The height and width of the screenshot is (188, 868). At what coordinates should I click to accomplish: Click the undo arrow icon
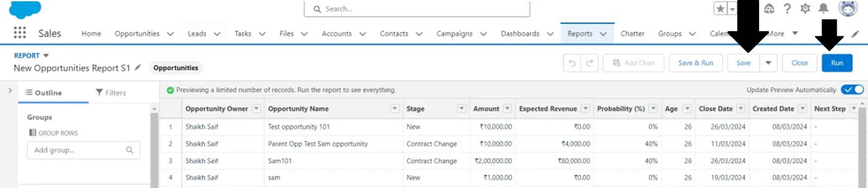click(572, 63)
